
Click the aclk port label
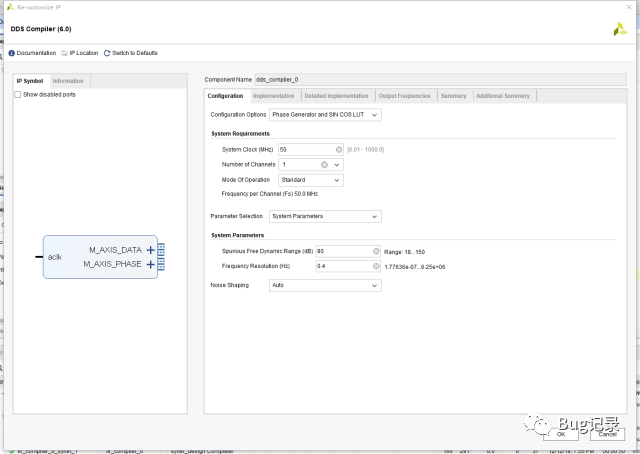tap(55, 257)
